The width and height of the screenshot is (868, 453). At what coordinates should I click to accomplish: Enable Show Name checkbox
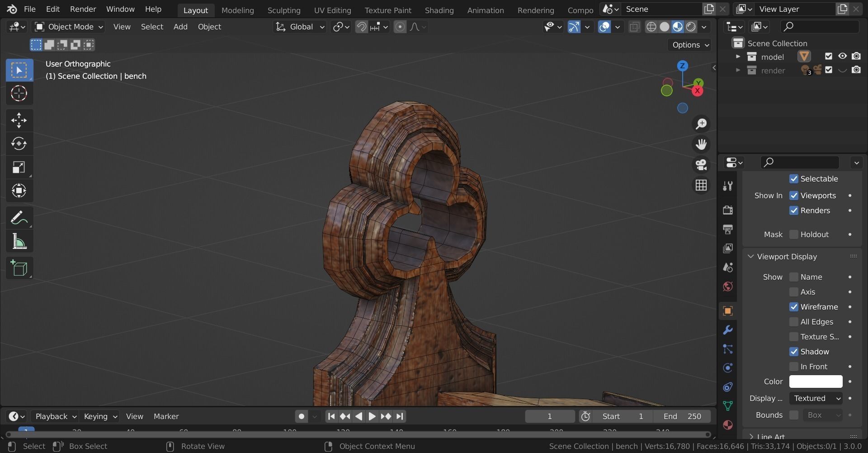click(794, 277)
